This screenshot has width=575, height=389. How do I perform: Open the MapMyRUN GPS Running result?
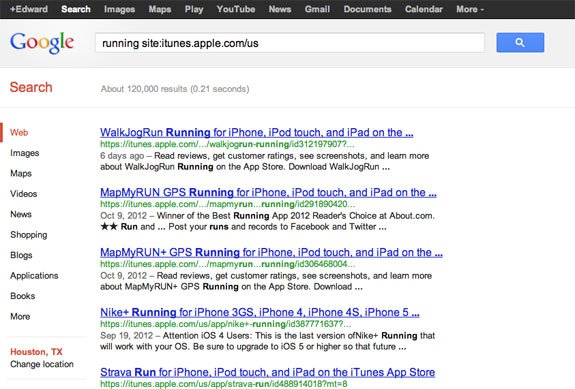coord(268,192)
